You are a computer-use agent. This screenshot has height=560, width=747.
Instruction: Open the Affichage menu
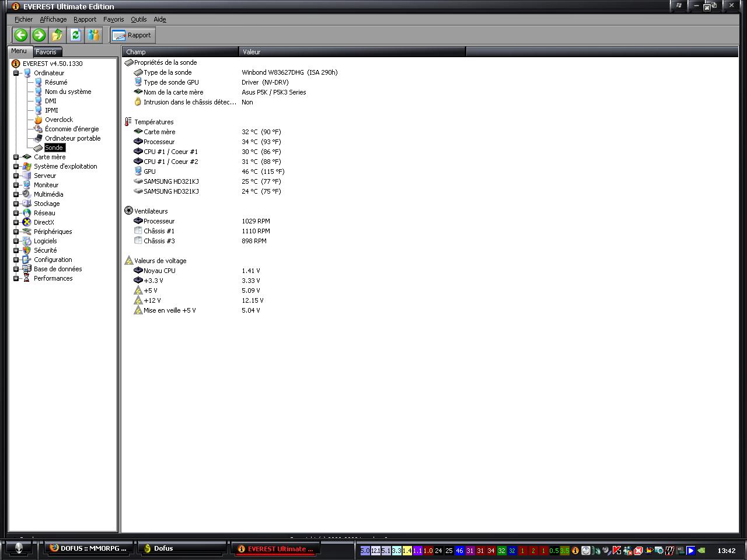pos(53,19)
